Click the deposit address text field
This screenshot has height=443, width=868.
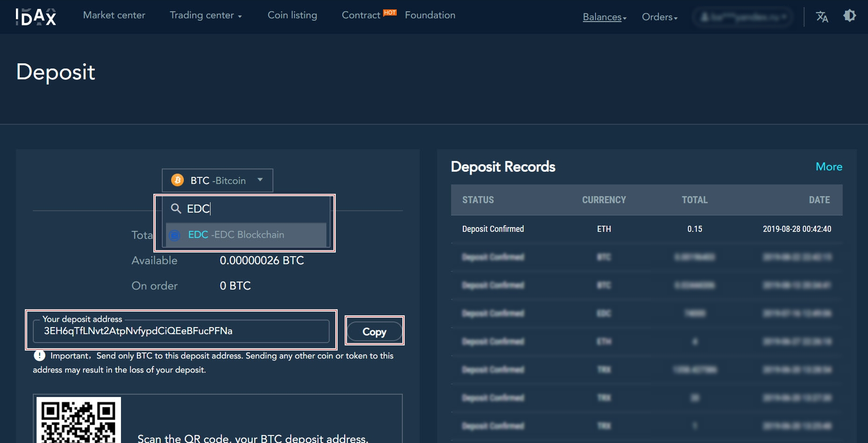tap(181, 331)
